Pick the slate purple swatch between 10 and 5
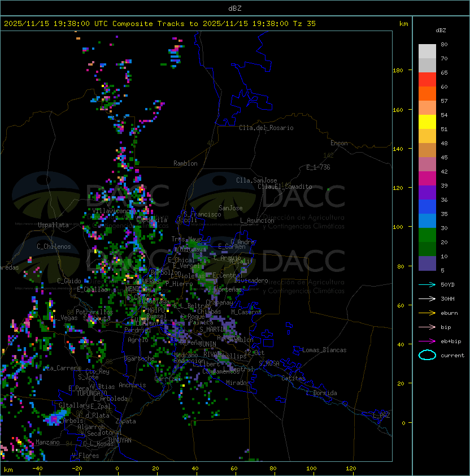 tap(427, 263)
